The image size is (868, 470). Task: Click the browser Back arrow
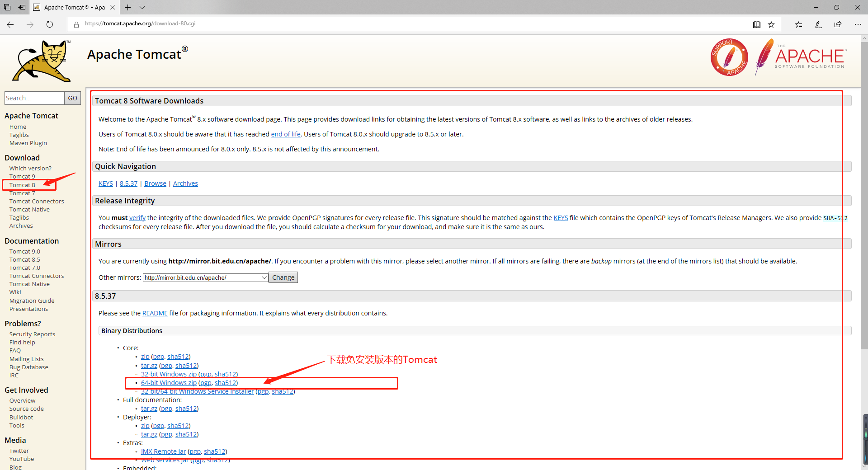click(x=10, y=24)
